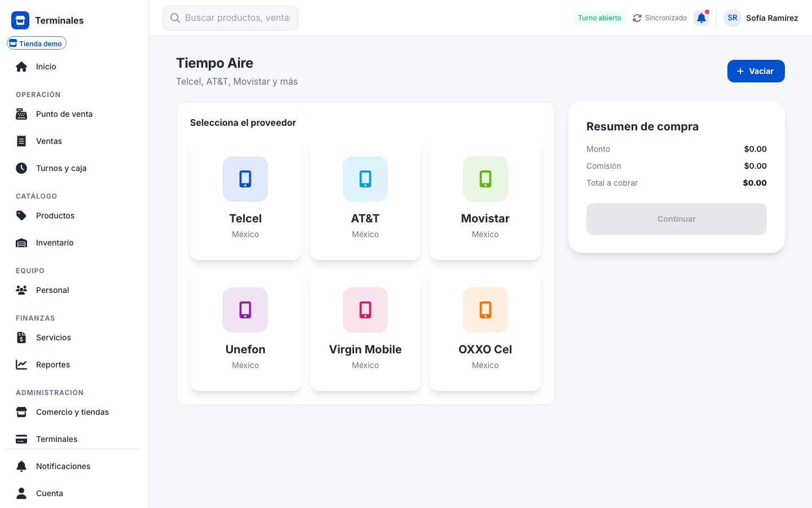The width and height of the screenshot is (812, 508).
Task: Click the Sincronizado sync arrows icon
Action: (637, 18)
